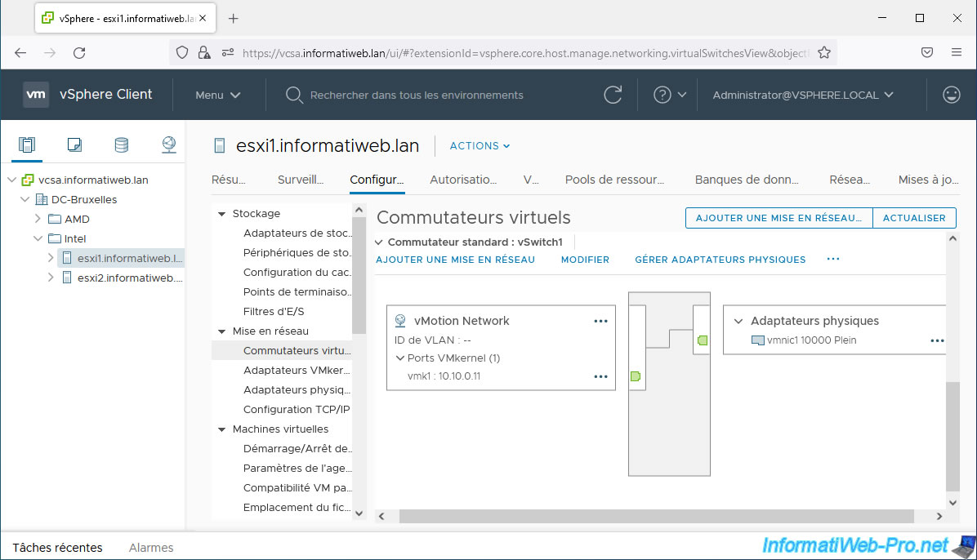Open the help question mark menu
Image resolution: width=977 pixels, height=560 pixels.
pyautogui.click(x=670, y=95)
